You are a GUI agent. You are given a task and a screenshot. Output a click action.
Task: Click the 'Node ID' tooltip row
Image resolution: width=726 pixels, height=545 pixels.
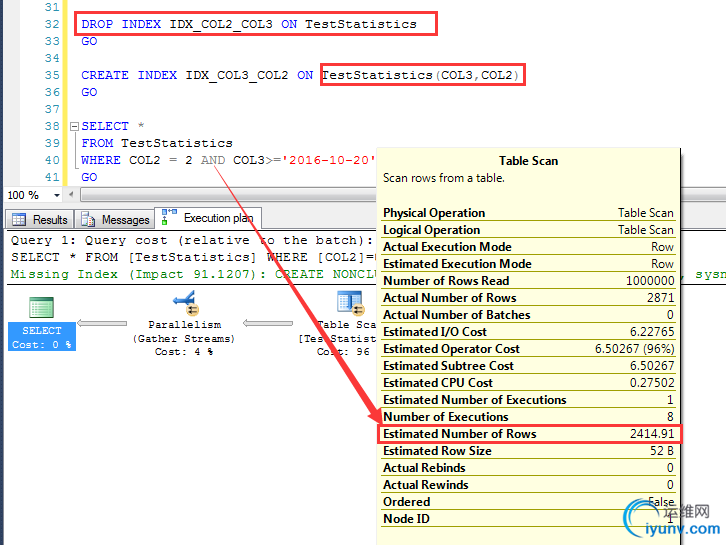(x=528, y=519)
